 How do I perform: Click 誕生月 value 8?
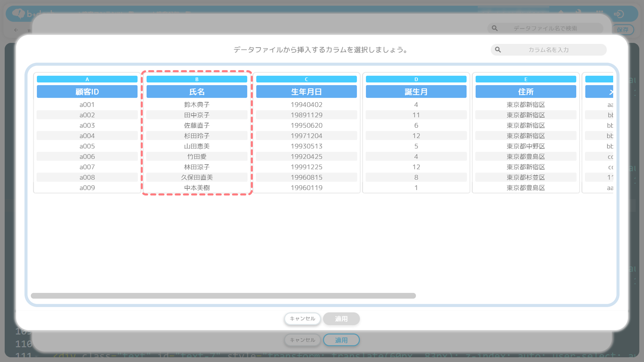(416, 177)
